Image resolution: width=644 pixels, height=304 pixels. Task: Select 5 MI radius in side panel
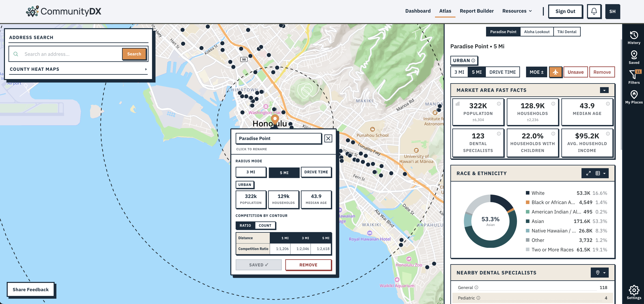[477, 72]
